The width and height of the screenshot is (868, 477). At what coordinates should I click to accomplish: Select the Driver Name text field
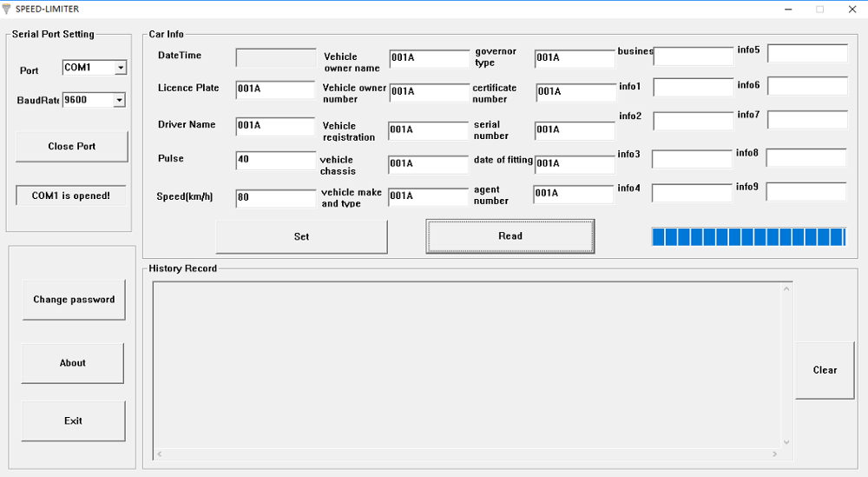(275, 126)
